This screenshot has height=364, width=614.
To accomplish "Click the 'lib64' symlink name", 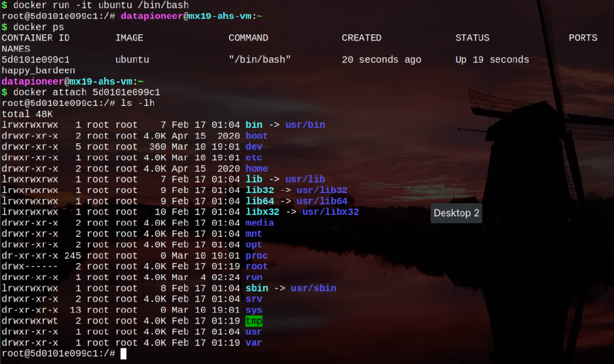I will click(259, 201).
